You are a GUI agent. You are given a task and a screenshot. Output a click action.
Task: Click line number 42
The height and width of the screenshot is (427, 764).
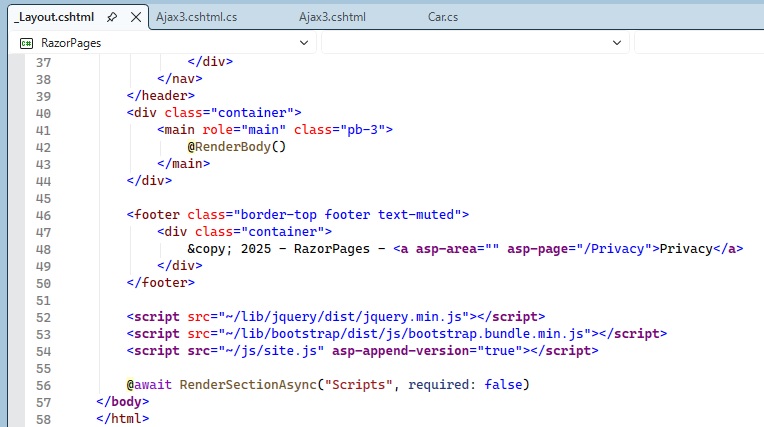[x=43, y=147]
